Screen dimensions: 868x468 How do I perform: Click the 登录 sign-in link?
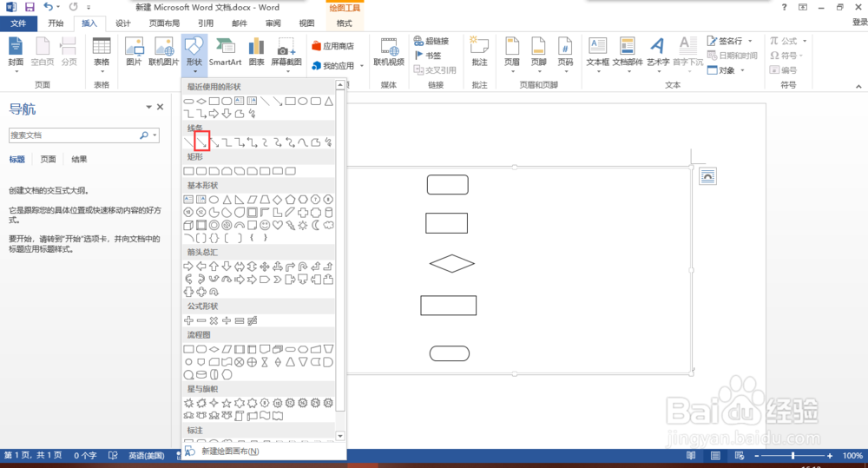coord(859,23)
